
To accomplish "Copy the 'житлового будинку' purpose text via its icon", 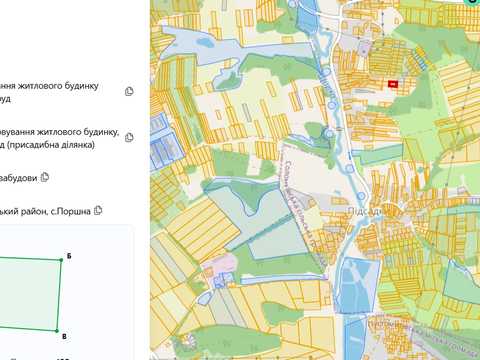I will point(129,91).
